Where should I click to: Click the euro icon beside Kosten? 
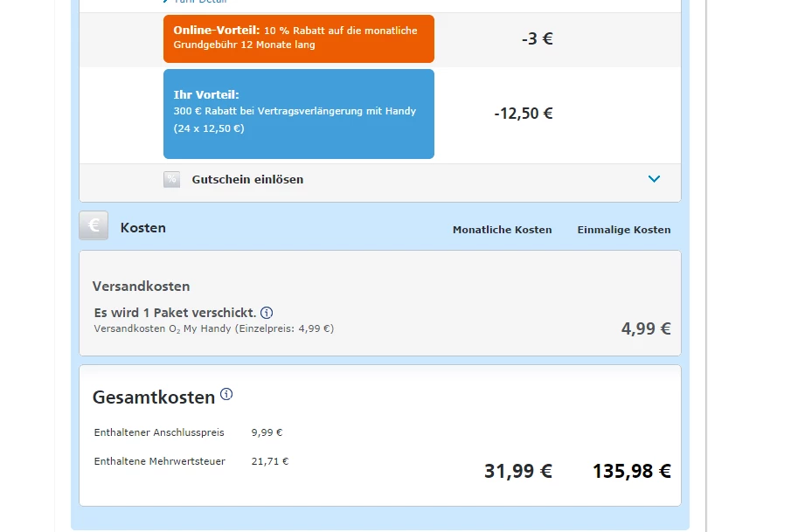pyautogui.click(x=94, y=226)
